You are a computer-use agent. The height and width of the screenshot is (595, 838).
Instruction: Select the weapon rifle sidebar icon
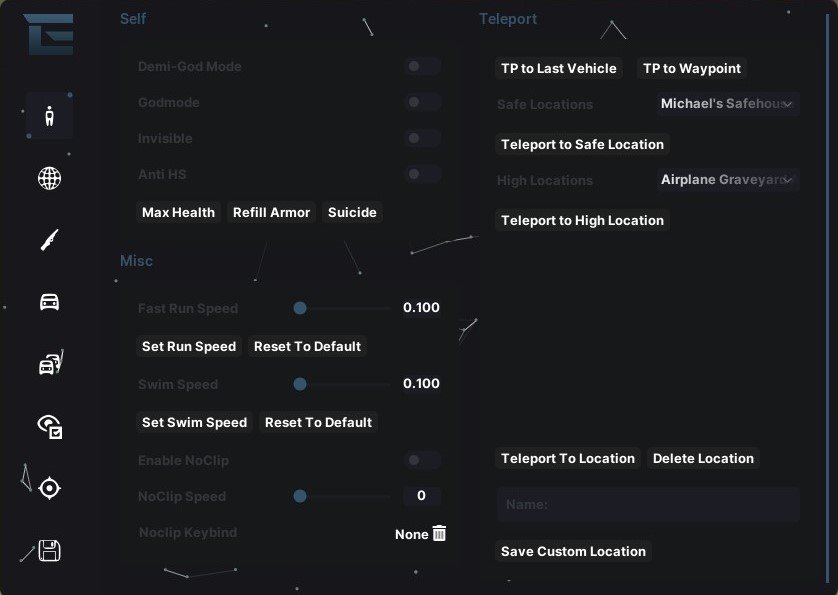click(x=49, y=240)
